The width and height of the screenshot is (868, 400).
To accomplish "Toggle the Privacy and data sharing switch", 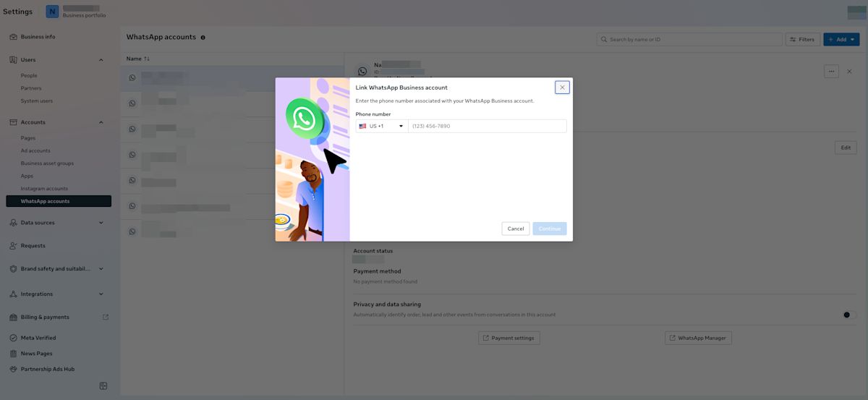I will (849, 315).
